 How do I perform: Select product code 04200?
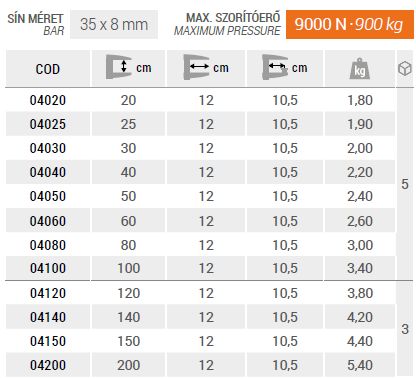(x=48, y=365)
